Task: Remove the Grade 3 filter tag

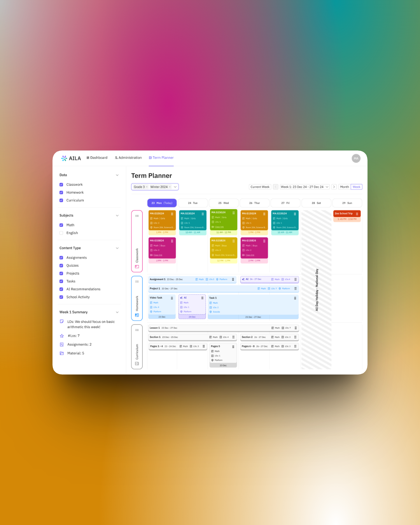Action: pos(147,187)
